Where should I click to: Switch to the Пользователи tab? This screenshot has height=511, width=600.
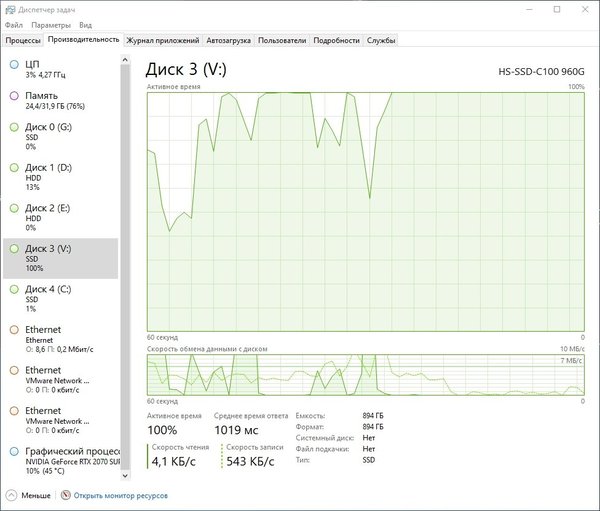click(x=282, y=40)
